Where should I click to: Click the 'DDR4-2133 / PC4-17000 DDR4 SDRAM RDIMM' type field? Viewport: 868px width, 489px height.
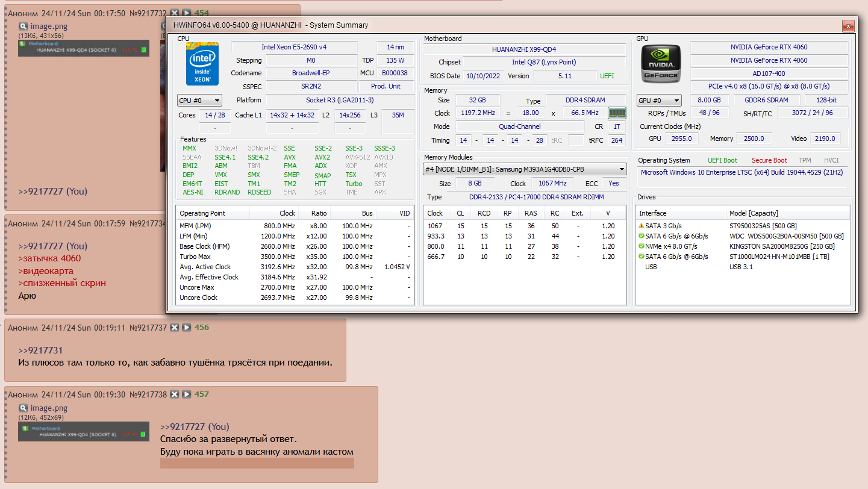pos(537,197)
